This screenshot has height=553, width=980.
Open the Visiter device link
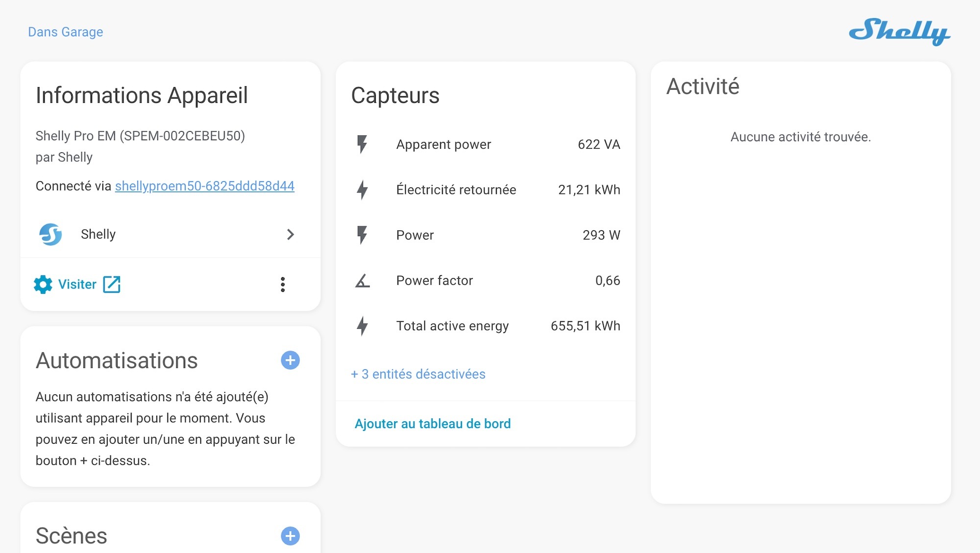(x=77, y=284)
